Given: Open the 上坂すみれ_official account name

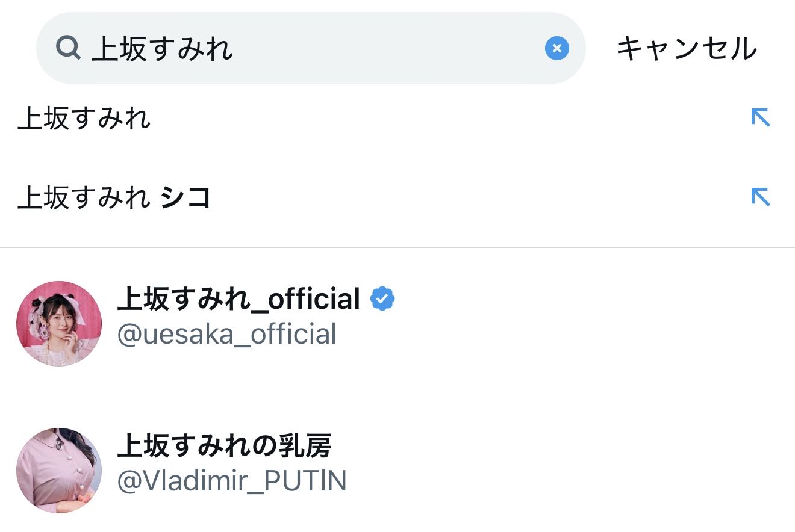Looking at the screenshot, I should coord(238,299).
